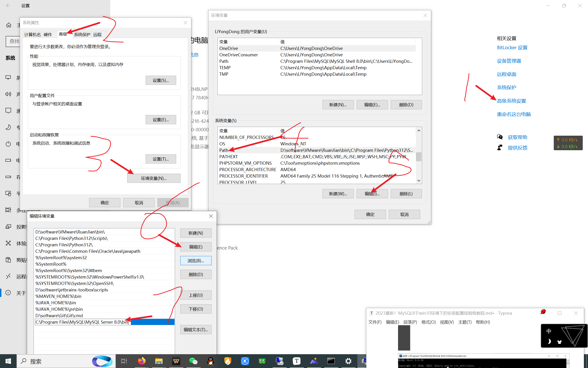Select the display monitor icon in sidebar
The height and width of the screenshot is (368, 588).
(8, 78)
